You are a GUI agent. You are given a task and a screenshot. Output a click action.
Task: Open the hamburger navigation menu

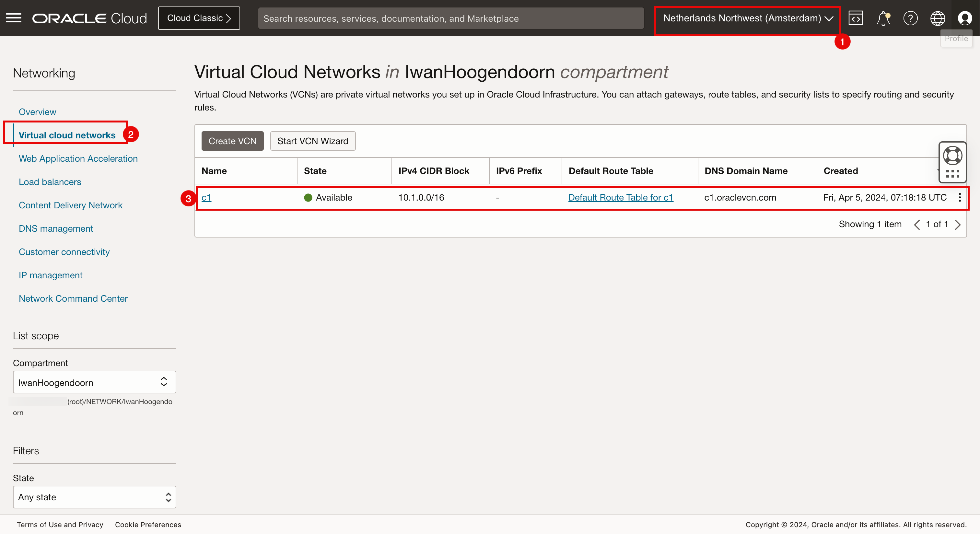(14, 18)
